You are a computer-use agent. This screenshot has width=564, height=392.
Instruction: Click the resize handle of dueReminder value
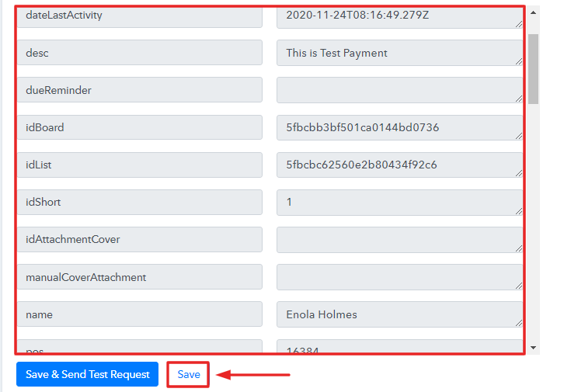[519, 99]
